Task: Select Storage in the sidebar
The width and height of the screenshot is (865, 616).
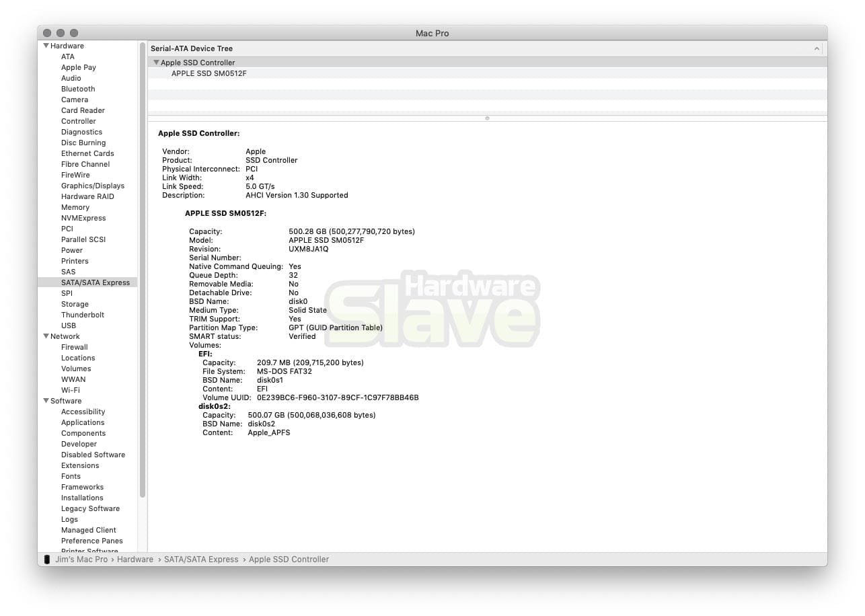Action: (x=75, y=304)
